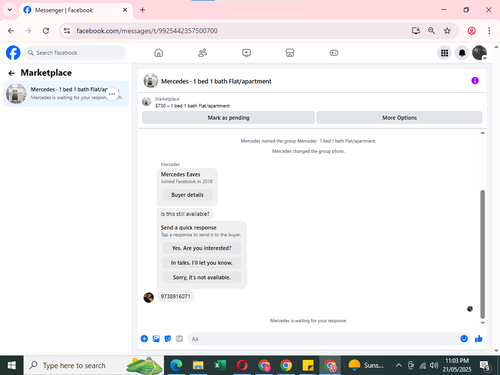The width and height of the screenshot is (500, 375).
Task: Click the Search Facebook field
Action: [x=75, y=53]
